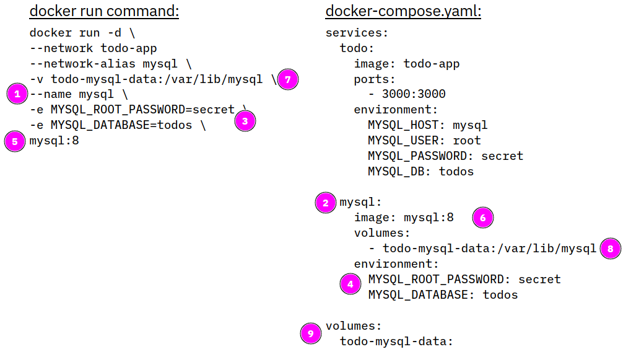Click the "-e MYSQL_DATABASE=todos" line

coord(118,125)
